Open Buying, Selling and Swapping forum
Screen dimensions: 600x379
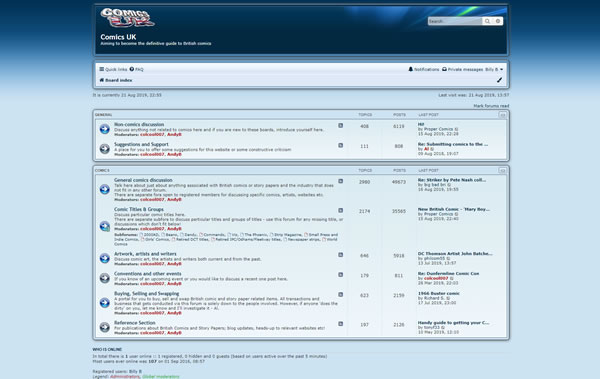(x=147, y=294)
